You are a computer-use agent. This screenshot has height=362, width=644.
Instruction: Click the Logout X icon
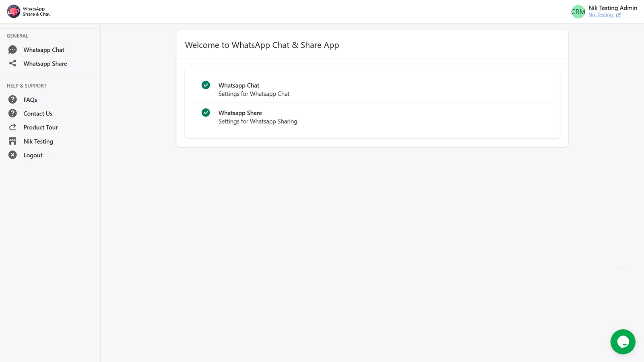pyautogui.click(x=12, y=155)
